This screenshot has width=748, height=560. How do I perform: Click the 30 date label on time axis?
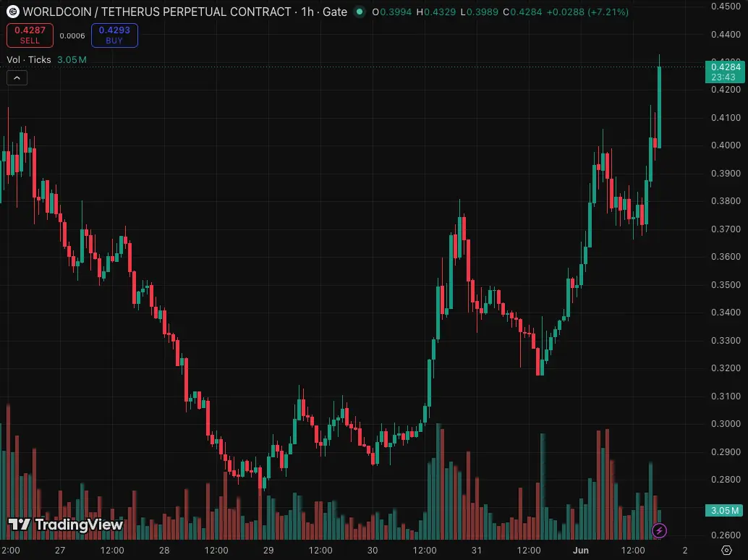[x=372, y=550]
